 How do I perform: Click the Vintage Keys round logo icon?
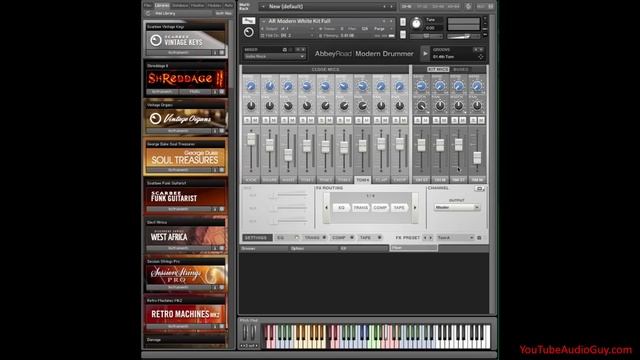tap(156, 40)
